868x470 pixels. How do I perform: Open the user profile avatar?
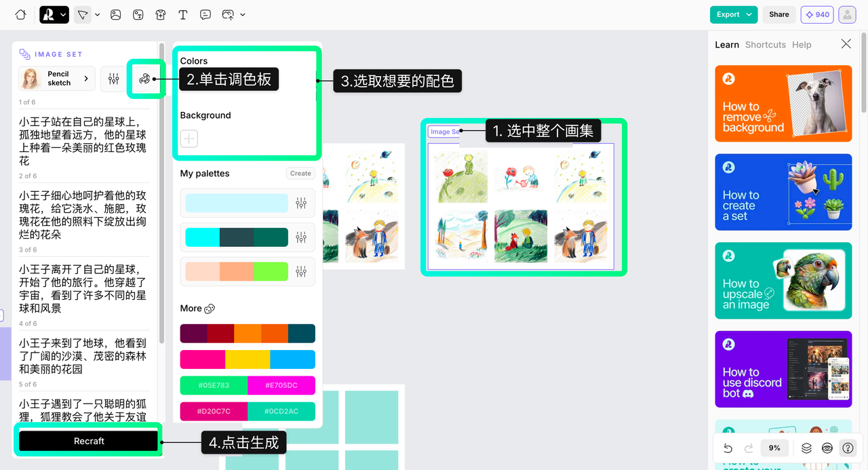click(847, 14)
